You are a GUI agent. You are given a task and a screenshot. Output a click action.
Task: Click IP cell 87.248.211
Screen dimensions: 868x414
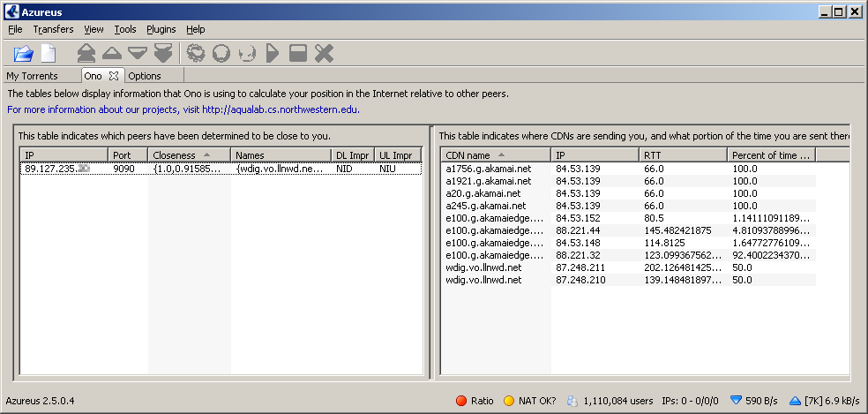coord(580,267)
